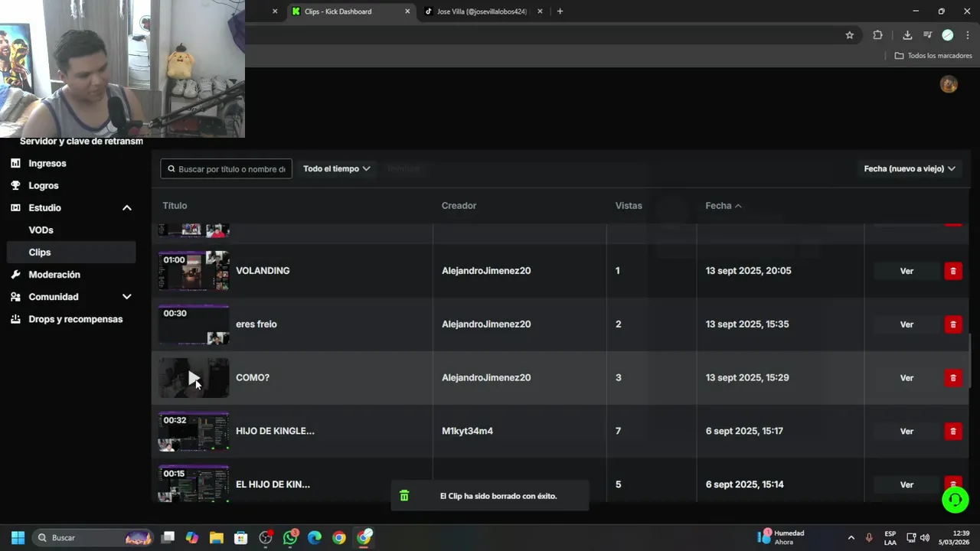The height and width of the screenshot is (551, 980).
Task: Open VODs in sidebar
Action: (41, 230)
